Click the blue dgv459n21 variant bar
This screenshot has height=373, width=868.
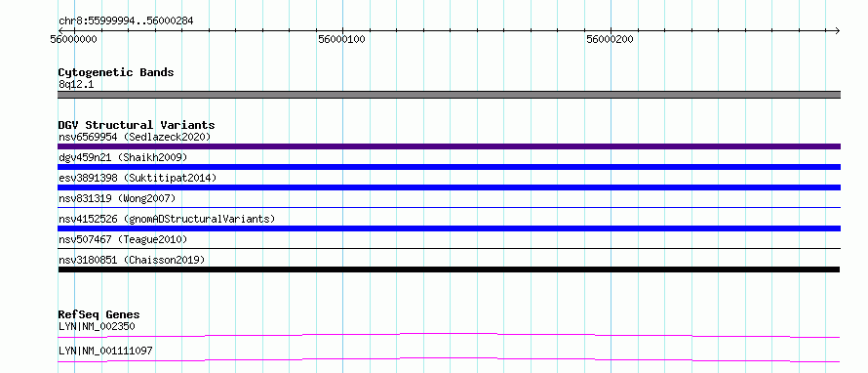[x=449, y=167]
